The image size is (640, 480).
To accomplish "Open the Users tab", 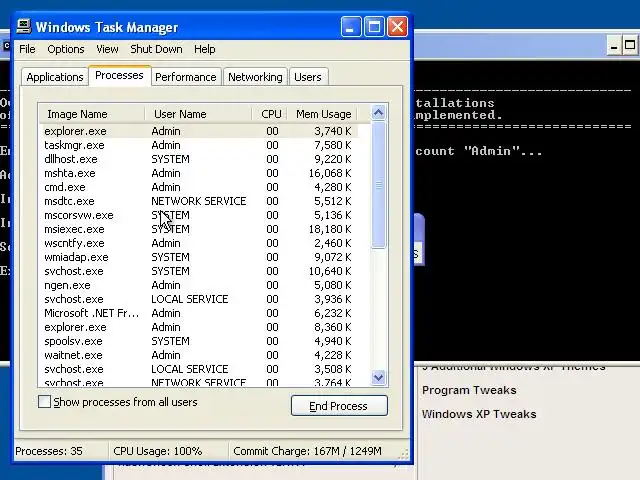I will click(x=308, y=77).
